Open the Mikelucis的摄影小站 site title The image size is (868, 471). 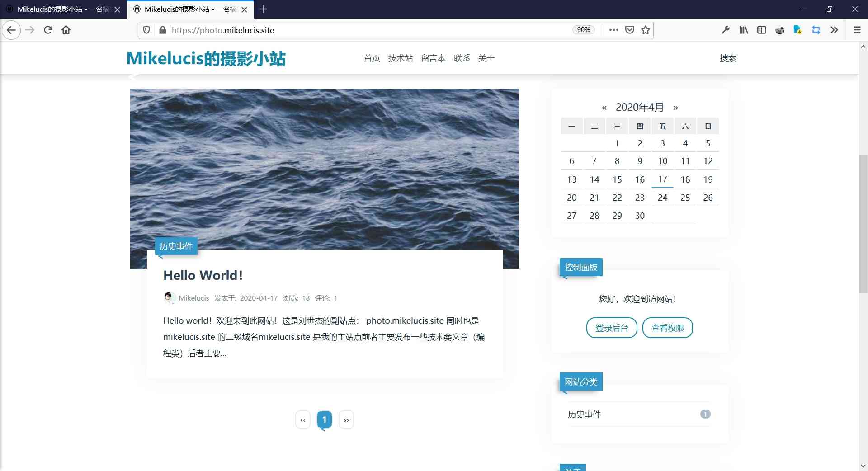[206, 58]
